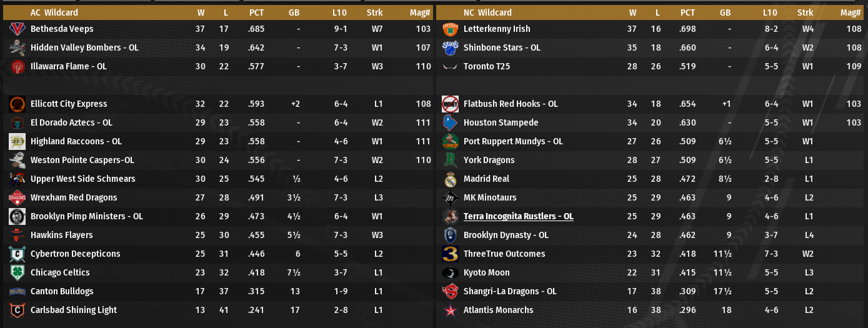
Task: Sort NC Wildcard table by GB column
Action: click(x=725, y=12)
